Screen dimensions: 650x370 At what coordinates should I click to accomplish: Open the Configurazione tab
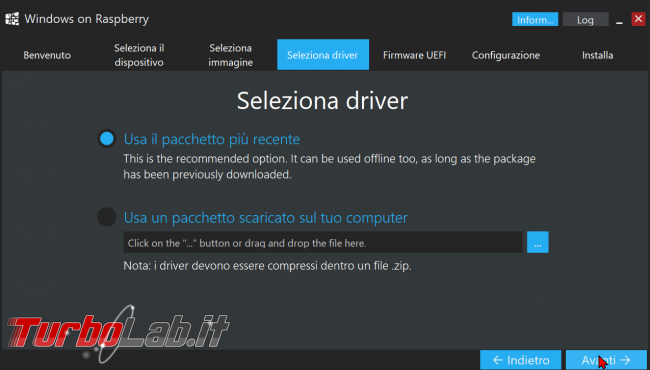pos(506,55)
